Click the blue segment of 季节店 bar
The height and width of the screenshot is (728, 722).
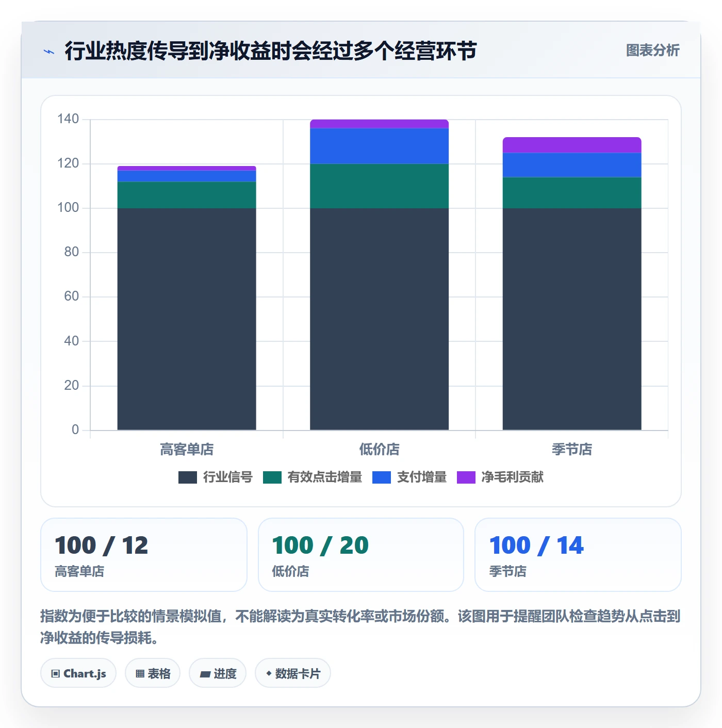[x=572, y=165]
